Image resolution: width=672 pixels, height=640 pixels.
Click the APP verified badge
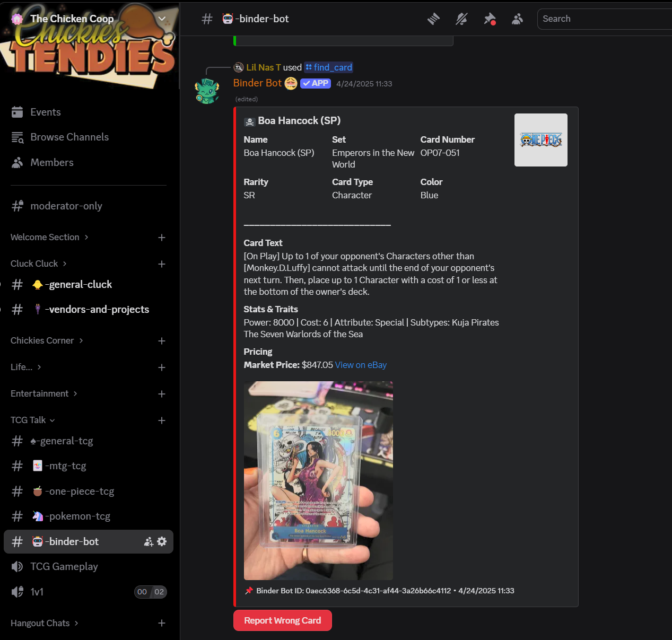(316, 83)
